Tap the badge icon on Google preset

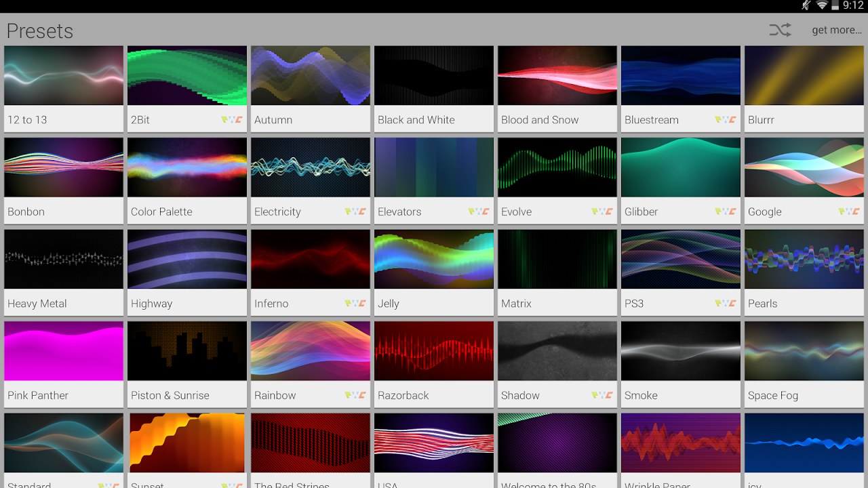click(x=849, y=211)
